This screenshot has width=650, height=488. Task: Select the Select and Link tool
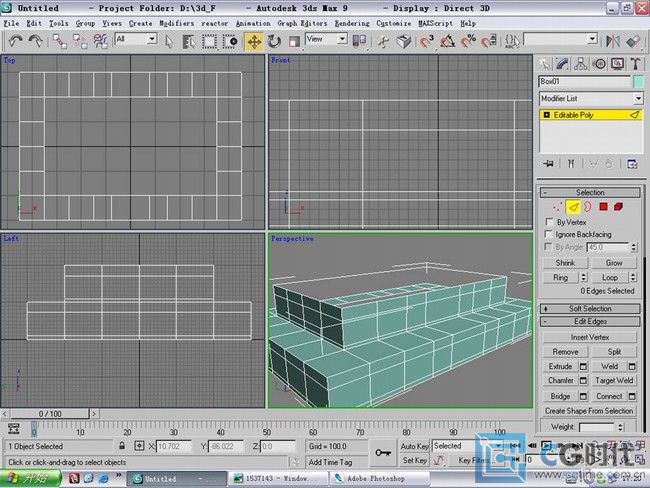(60, 41)
